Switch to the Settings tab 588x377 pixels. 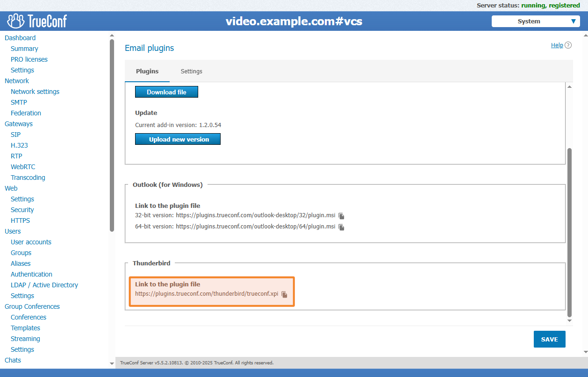(192, 71)
